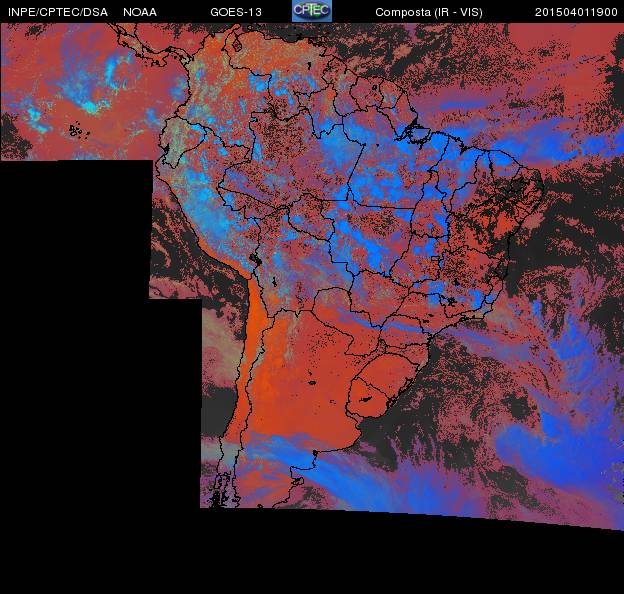Click the 201504011900 timestamp
Image resolution: width=624 pixels, height=594 pixels.
tap(576, 12)
